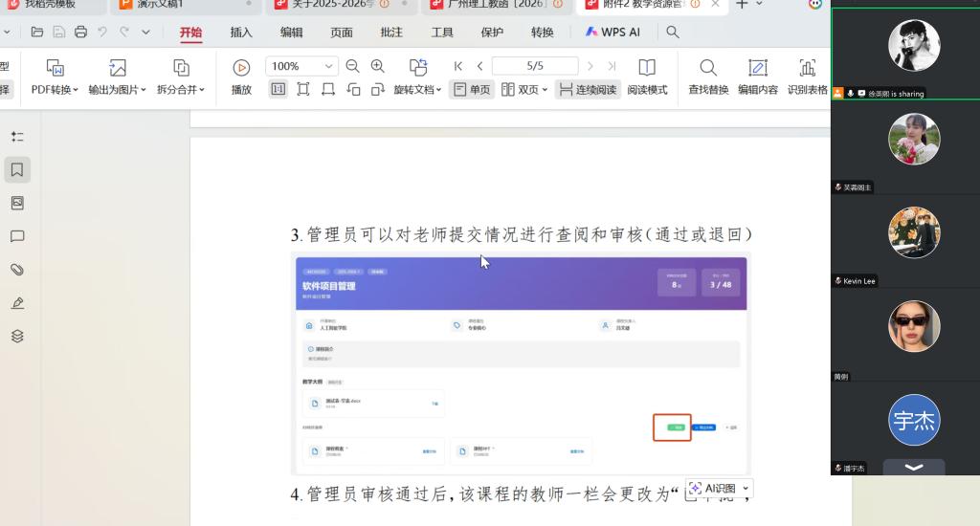Open the signature pen panel in sidebar
The image size is (980, 526).
(17, 303)
